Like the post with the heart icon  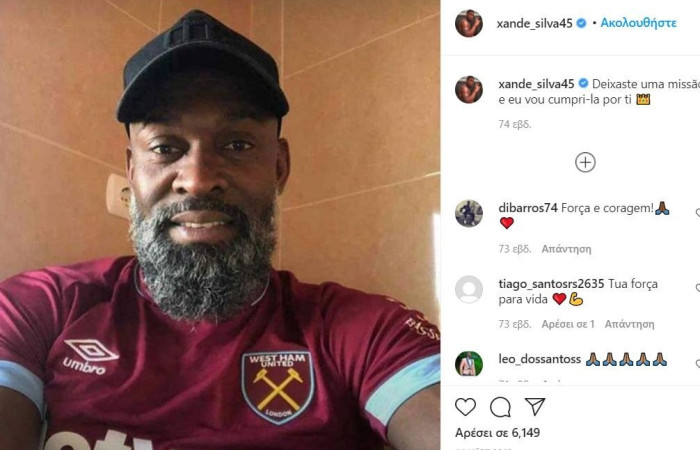pyautogui.click(x=465, y=407)
